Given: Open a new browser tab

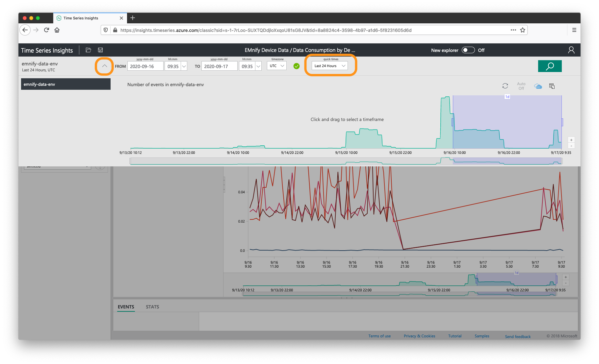Looking at the screenshot, I should point(133,18).
